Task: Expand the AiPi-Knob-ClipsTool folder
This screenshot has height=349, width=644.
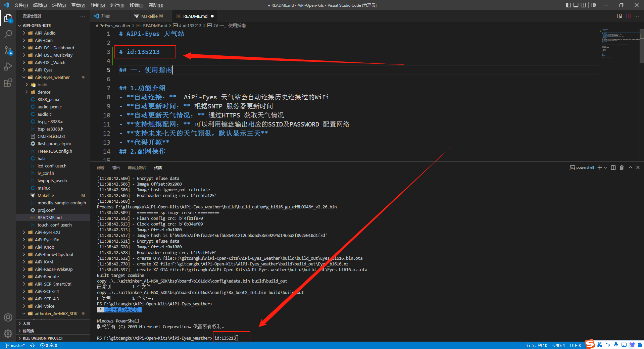Action: coord(54,254)
